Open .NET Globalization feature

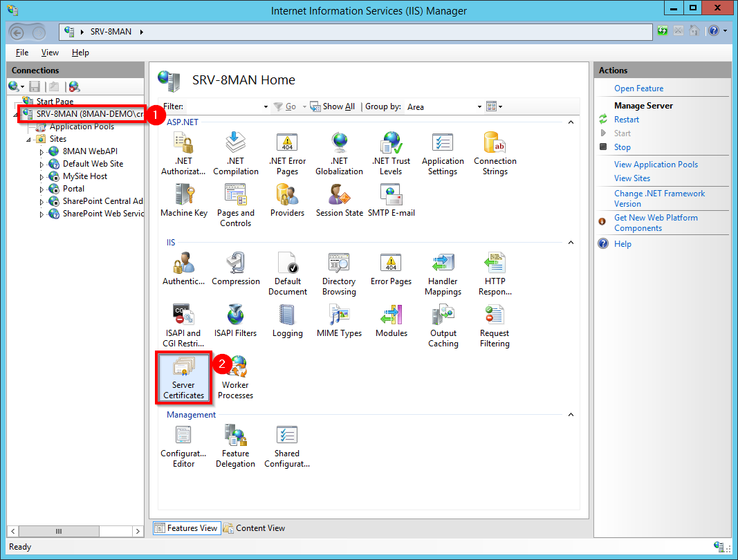tap(339, 153)
